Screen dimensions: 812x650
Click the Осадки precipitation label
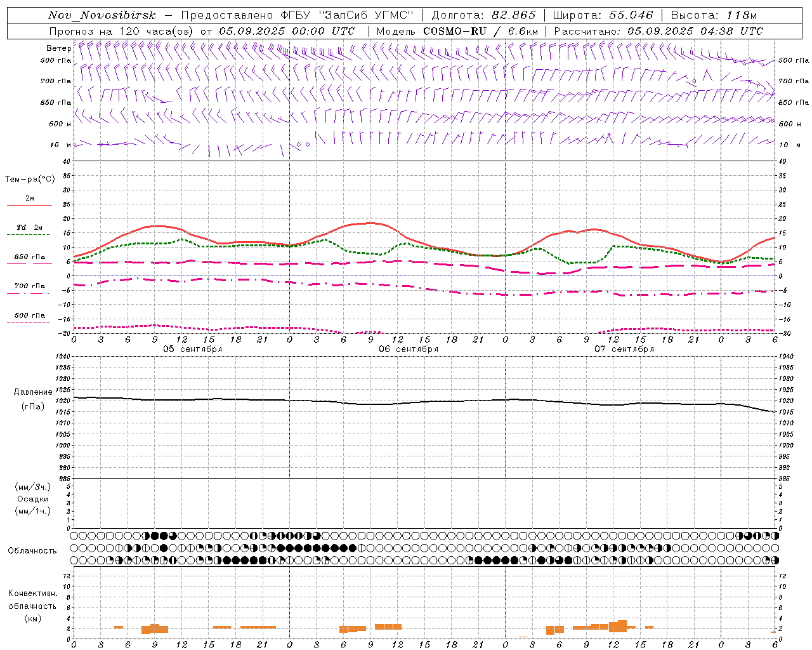[33, 499]
